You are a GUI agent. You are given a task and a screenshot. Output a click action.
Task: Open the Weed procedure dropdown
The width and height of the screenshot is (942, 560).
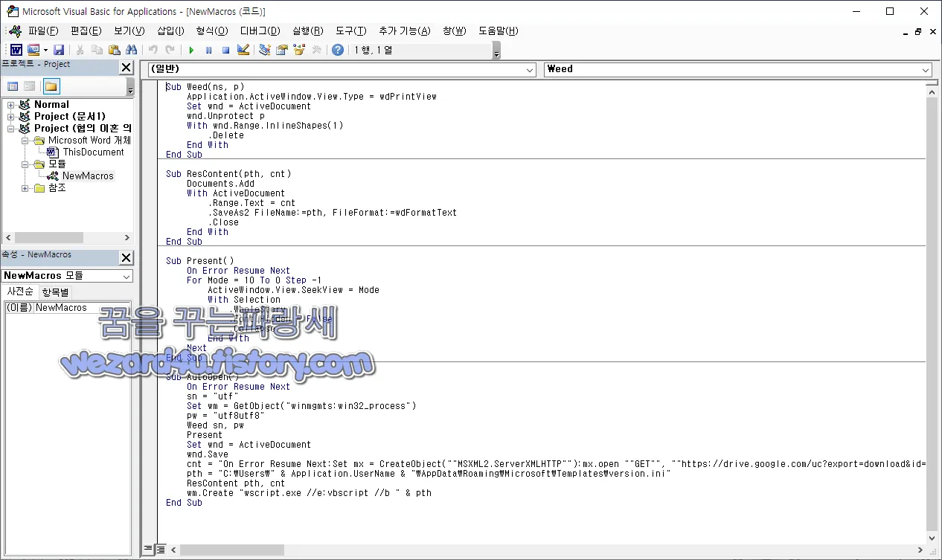click(926, 69)
